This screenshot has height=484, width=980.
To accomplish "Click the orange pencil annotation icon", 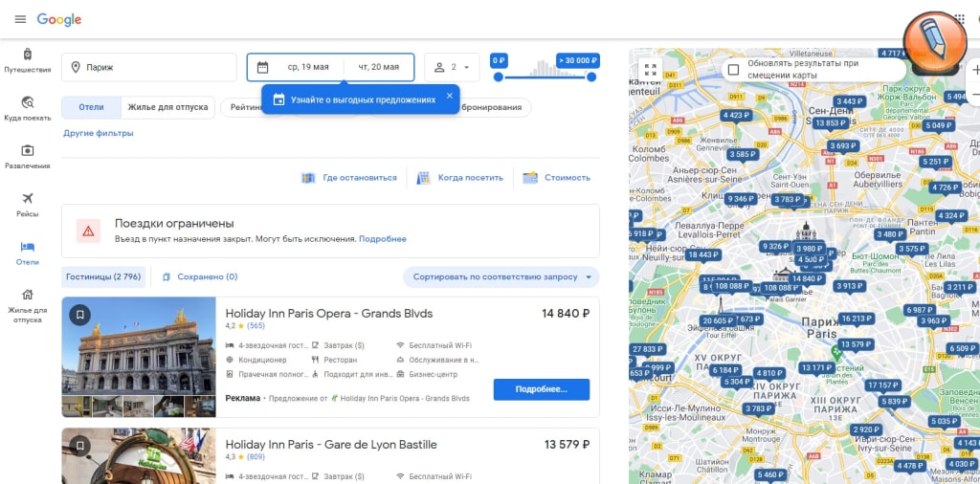I will (x=935, y=41).
